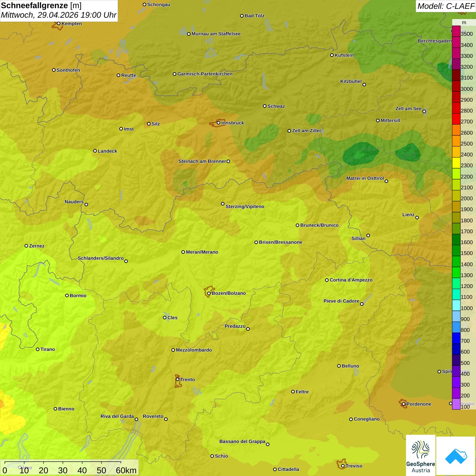This screenshot has height=476, width=476.
Task: Click the Feltre location marker
Action: point(293,392)
